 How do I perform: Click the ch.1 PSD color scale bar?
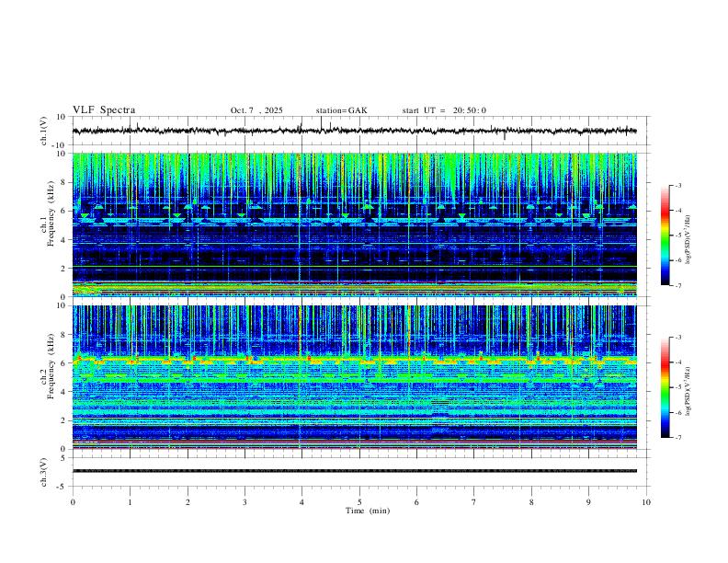(665, 236)
